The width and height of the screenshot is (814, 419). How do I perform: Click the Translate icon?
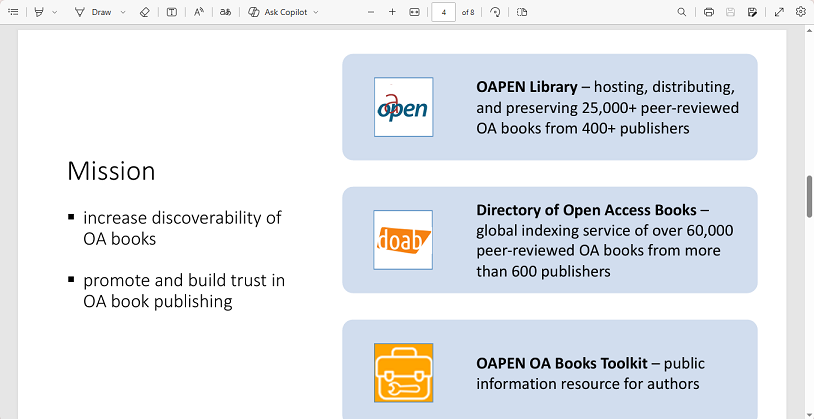click(225, 12)
